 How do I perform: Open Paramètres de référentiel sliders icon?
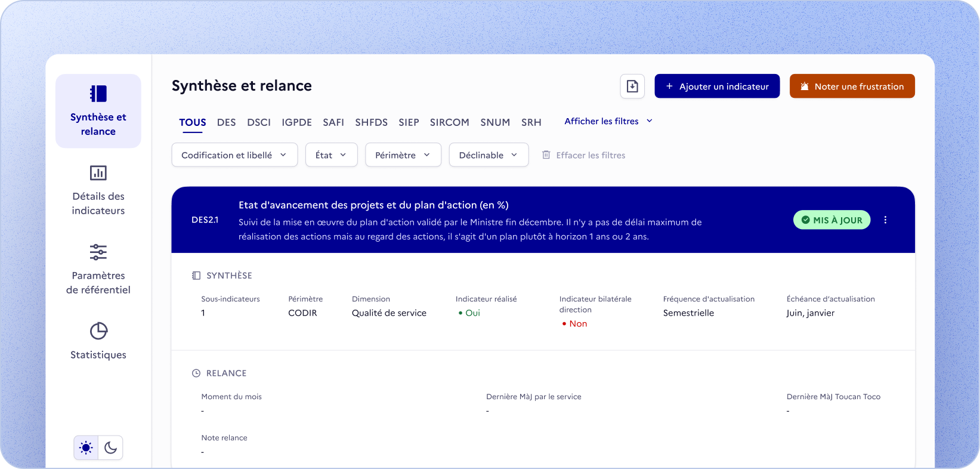pos(98,252)
